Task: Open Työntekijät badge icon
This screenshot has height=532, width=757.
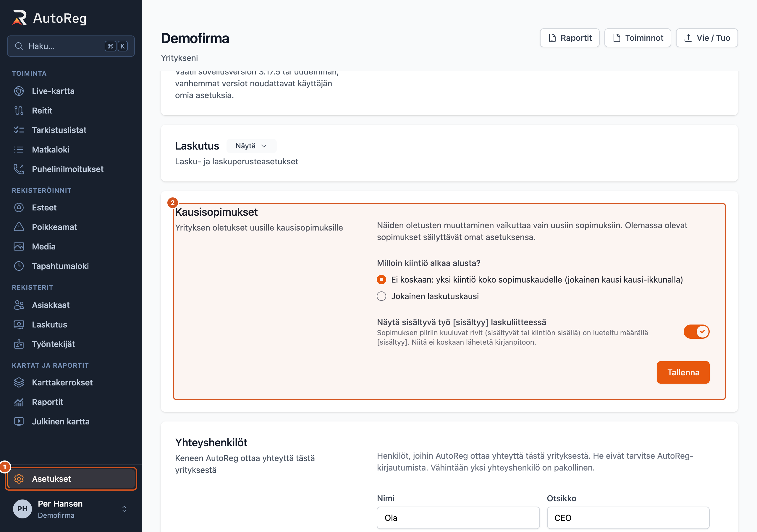Action: click(x=19, y=344)
